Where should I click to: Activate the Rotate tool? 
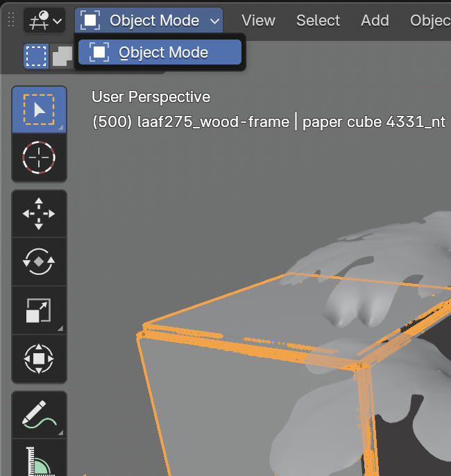39,262
